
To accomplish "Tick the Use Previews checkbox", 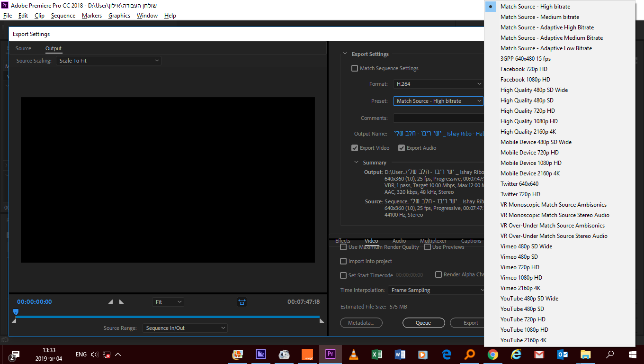I will coord(428,247).
